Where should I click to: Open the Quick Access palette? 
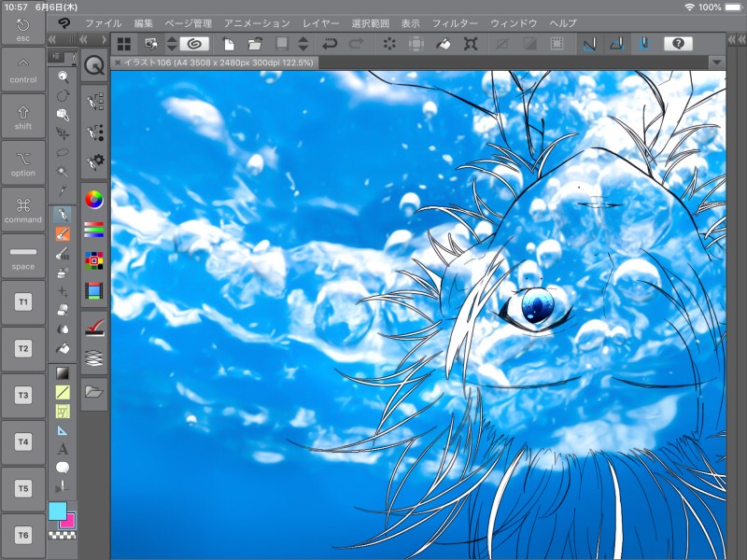[x=94, y=65]
